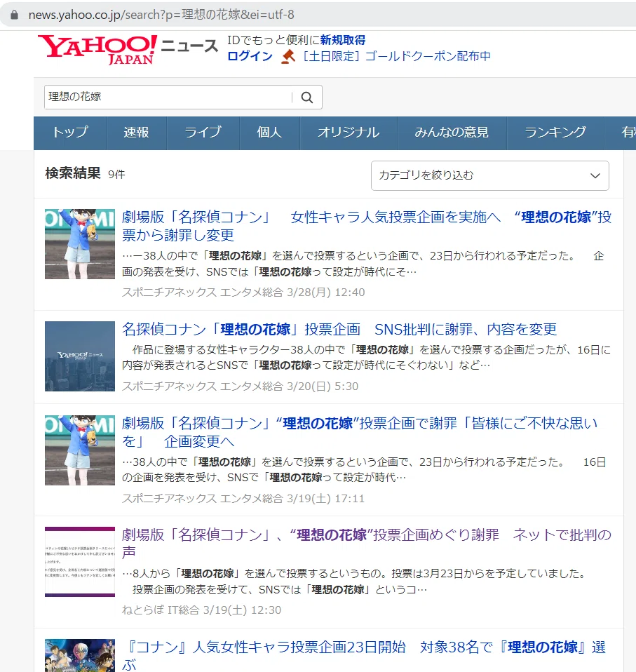Click source text スポニチアネックス エンタメ総合 3/20(日) 5:30
The image size is (636, 672).
pyautogui.click(x=240, y=386)
